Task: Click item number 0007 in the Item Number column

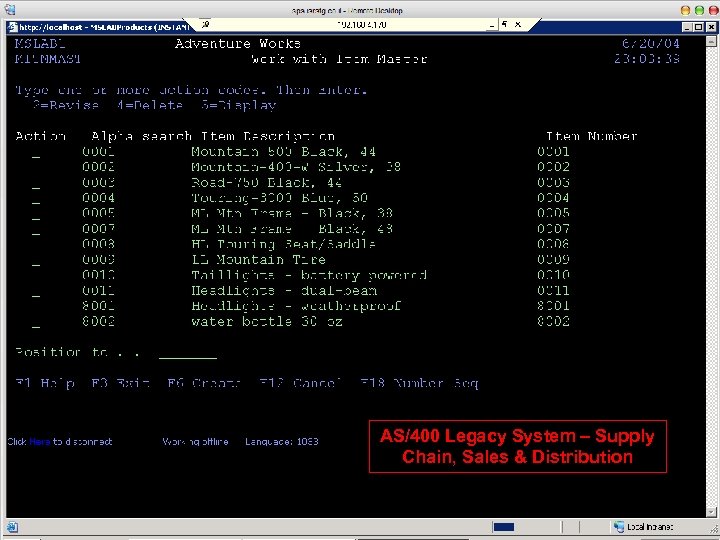Action: [x=553, y=229]
